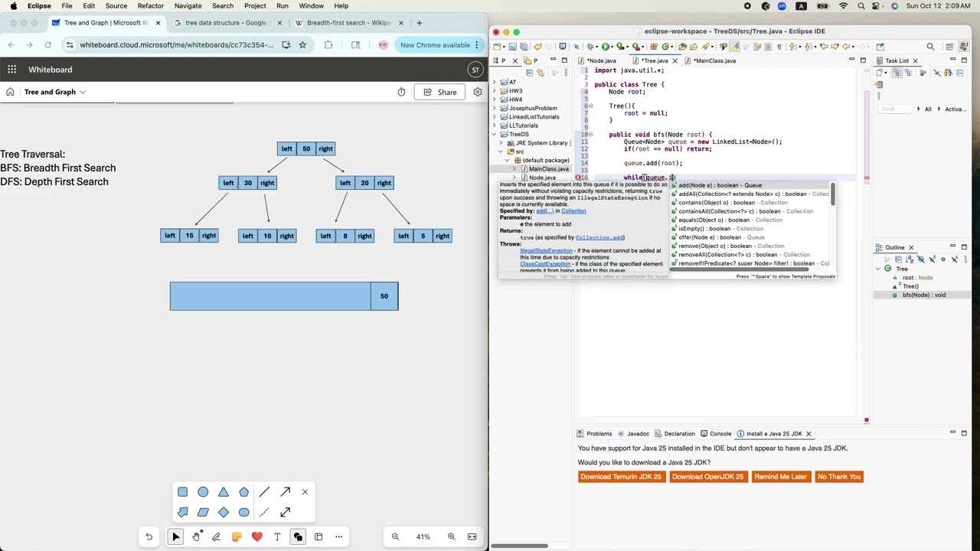This screenshot has height=551, width=980.
Task: Expand the JosephusProblem project
Action: click(494, 108)
